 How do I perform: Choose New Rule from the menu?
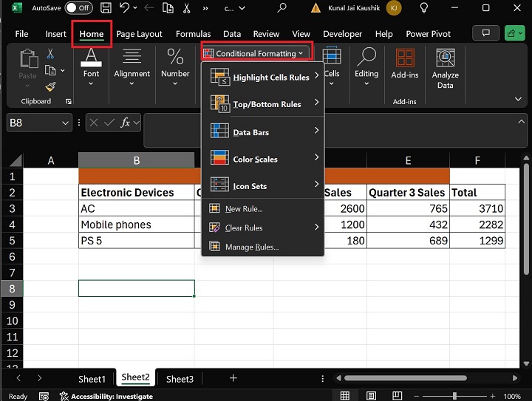(x=243, y=209)
